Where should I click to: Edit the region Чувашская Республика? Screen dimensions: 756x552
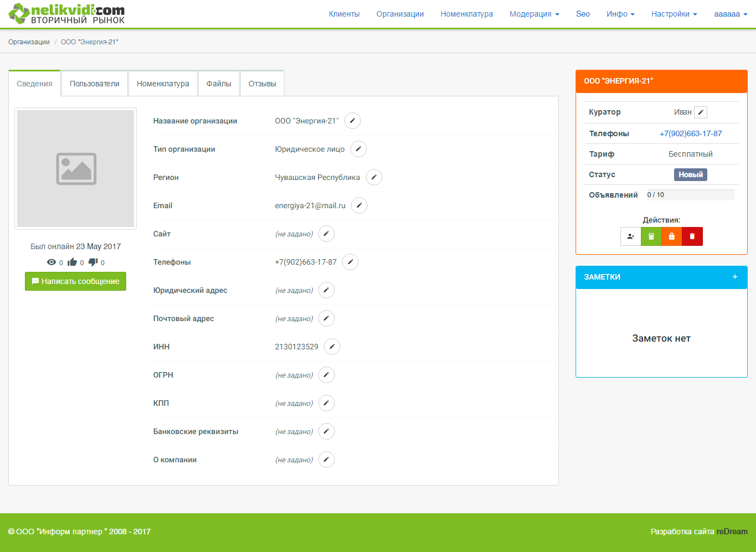(374, 177)
